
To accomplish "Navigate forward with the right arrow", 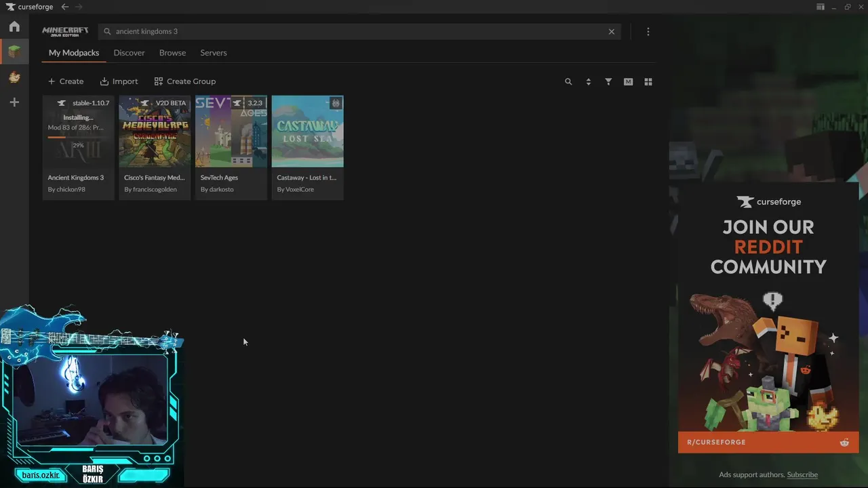I will 79,7.
